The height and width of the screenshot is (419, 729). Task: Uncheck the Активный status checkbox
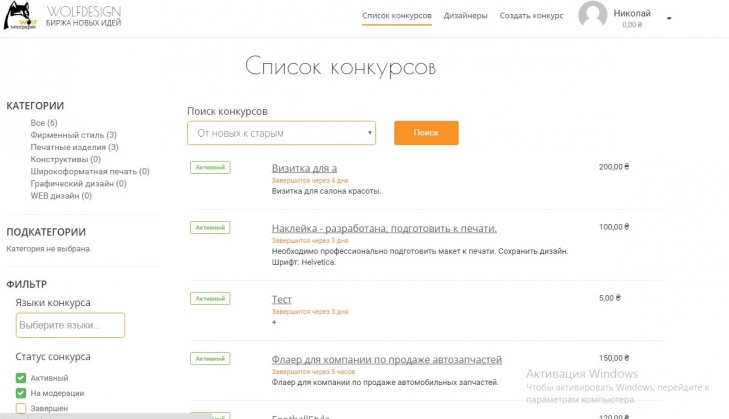[x=21, y=378]
